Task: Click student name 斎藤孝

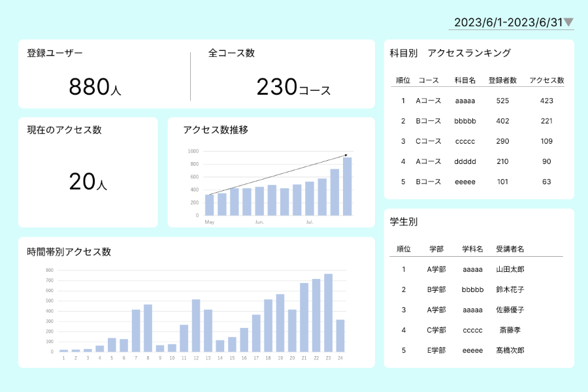Action: coord(510,330)
